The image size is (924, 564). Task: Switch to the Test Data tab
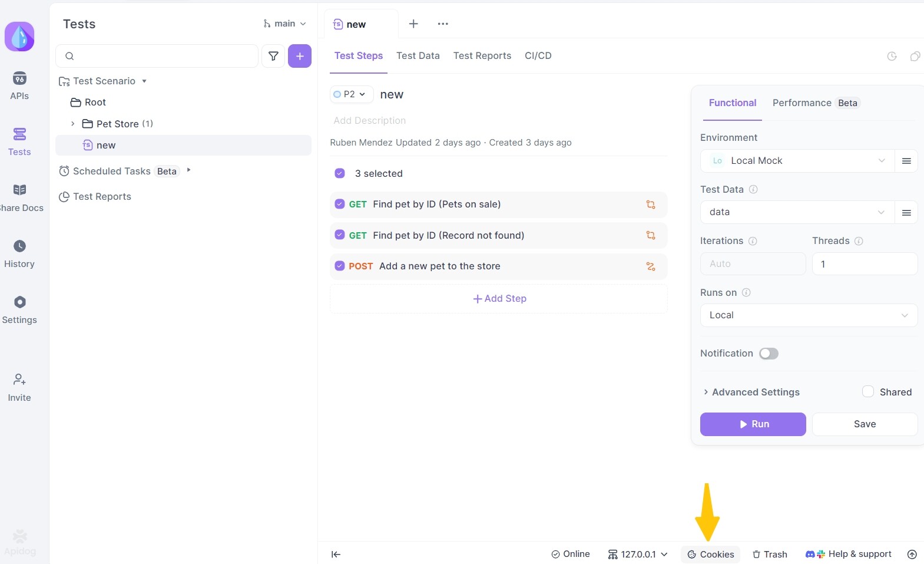tap(418, 55)
